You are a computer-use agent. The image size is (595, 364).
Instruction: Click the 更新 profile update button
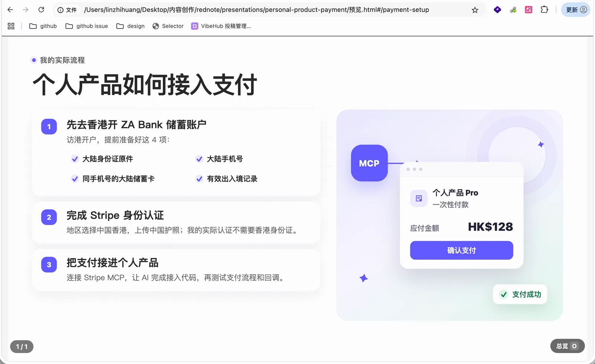[576, 10]
